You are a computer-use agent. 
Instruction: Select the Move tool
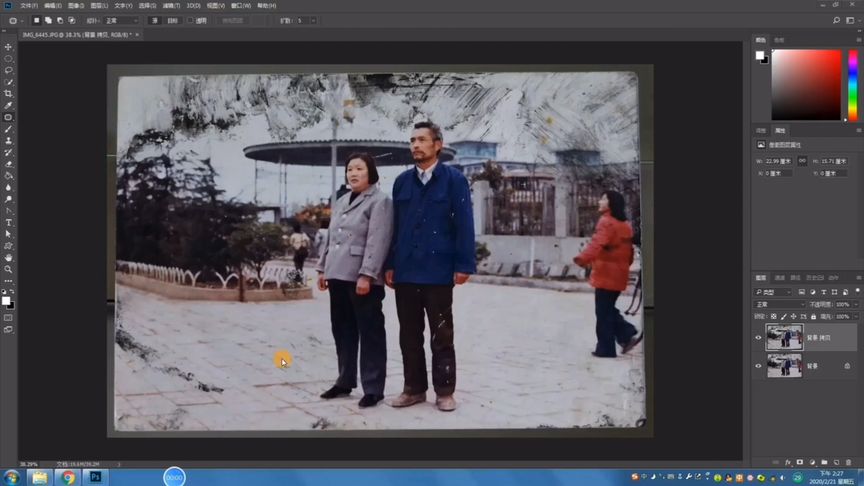click(8, 47)
